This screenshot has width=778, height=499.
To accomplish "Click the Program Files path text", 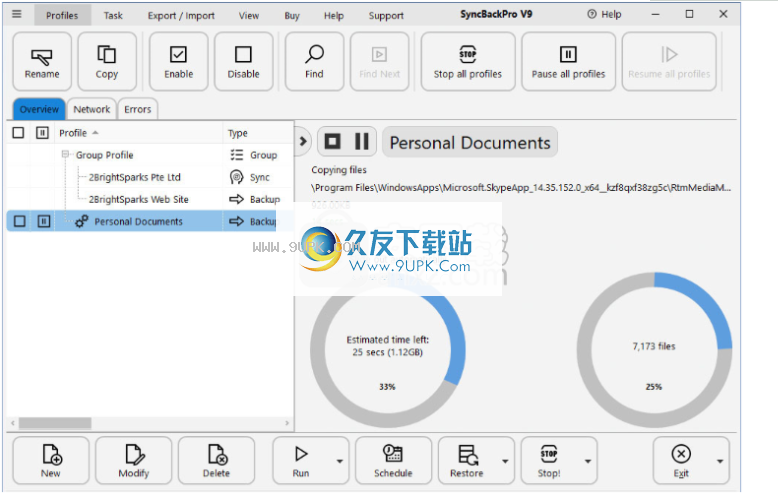I will point(521,187).
